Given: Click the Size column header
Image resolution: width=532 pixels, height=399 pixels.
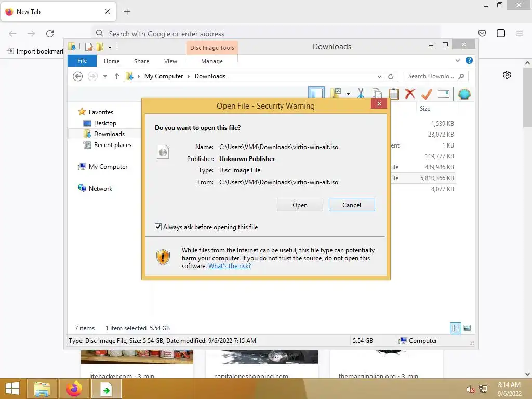Looking at the screenshot, I should point(425,109).
